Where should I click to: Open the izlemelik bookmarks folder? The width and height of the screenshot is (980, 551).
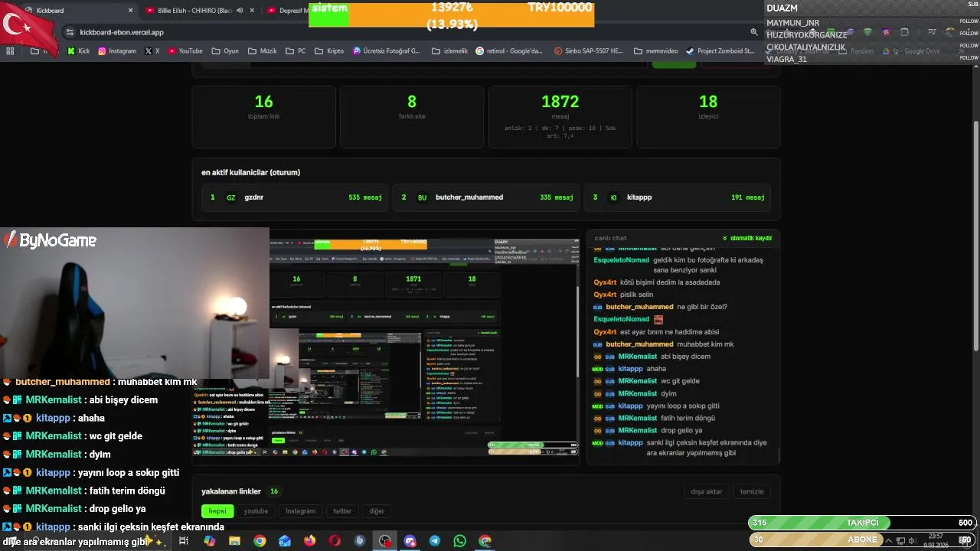click(449, 51)
